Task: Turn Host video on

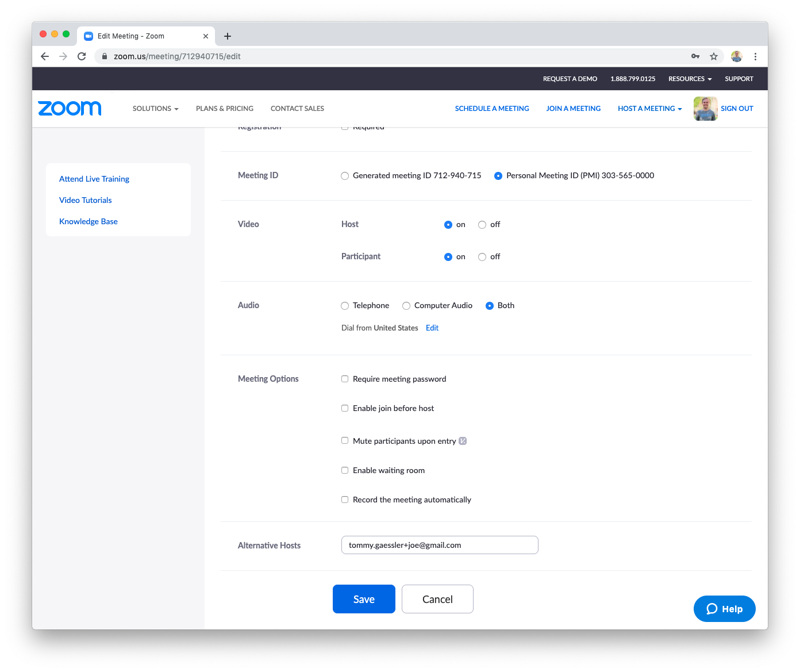Action: coord(448,225)
